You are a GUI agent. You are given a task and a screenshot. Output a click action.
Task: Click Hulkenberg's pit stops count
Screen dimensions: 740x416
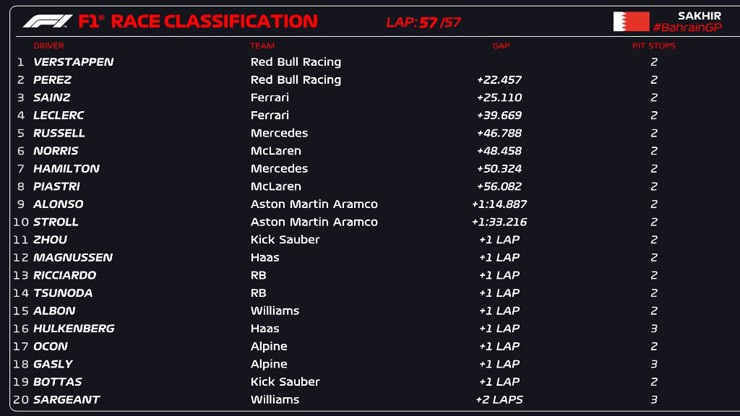coord(654,329)
